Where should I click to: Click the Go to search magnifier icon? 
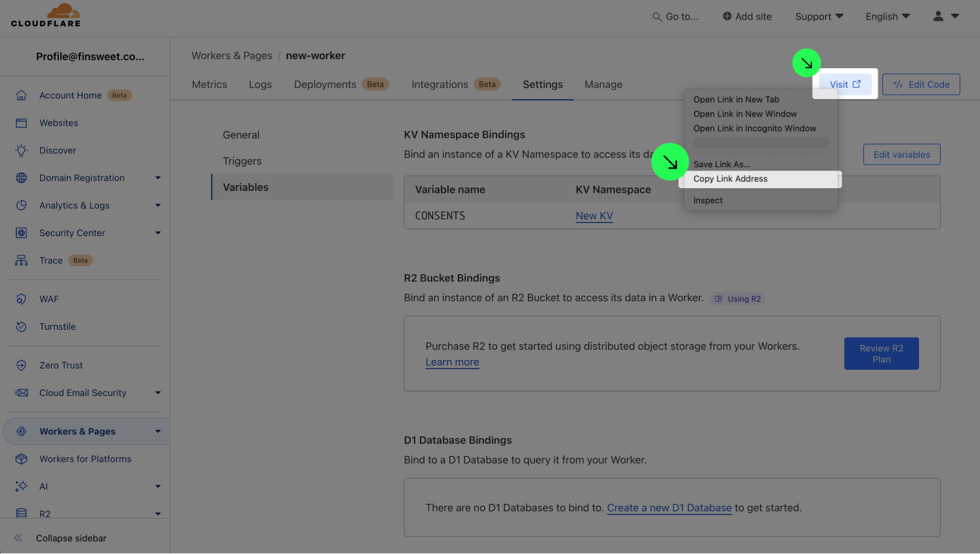pyautogui.click(x=657, y=16)
